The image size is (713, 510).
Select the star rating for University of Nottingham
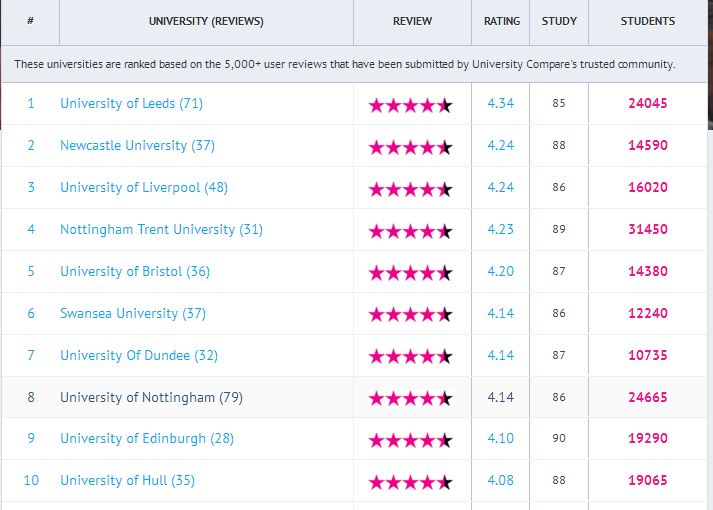pos(411,399)
